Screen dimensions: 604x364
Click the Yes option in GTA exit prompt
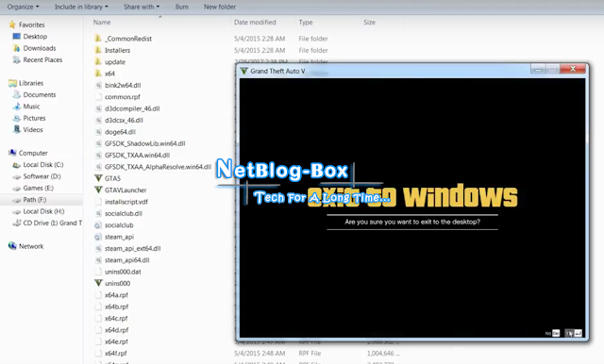574,333
